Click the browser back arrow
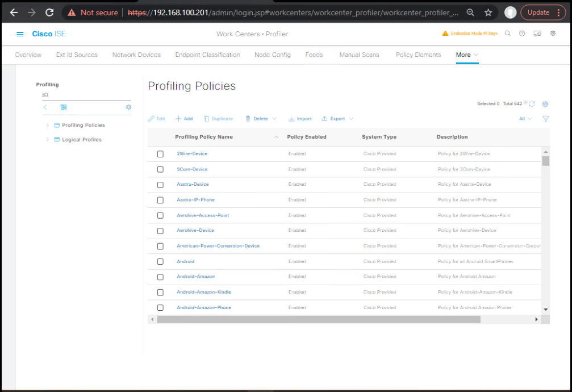Viewport: 572px width, 392px height. [x=14, y=12]
